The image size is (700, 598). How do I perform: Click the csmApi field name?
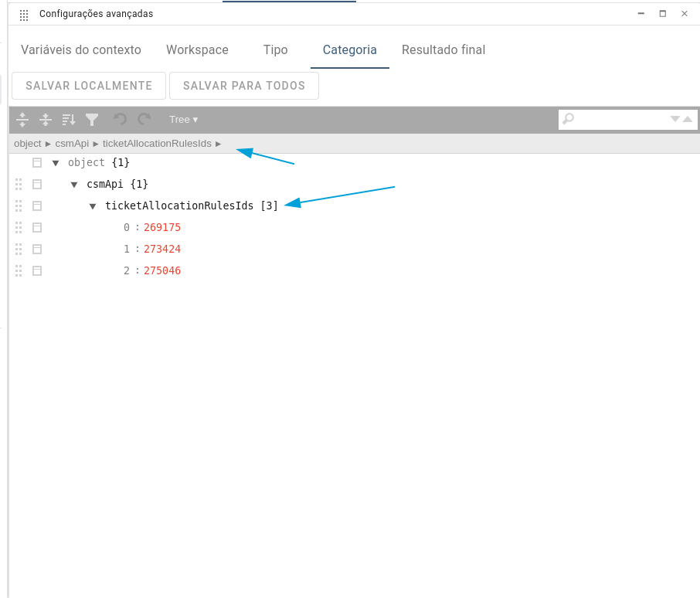pyautogui.click(x=105, y=185)
